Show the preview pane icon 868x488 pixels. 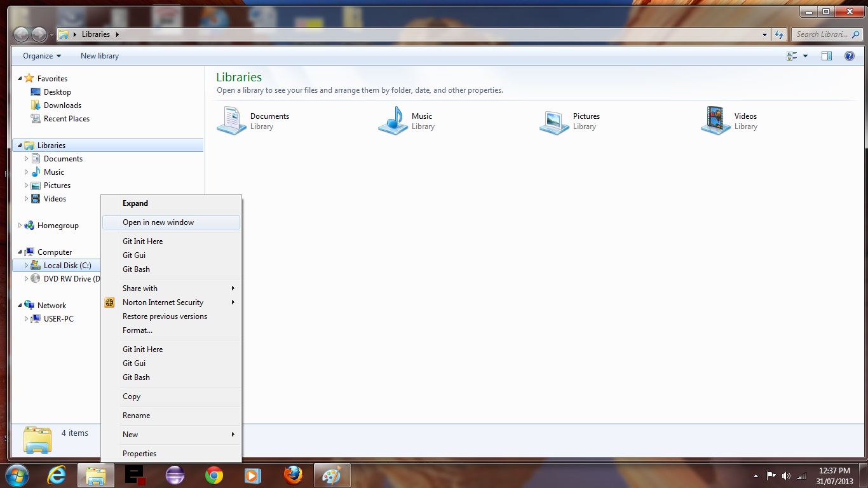(826, 56)
